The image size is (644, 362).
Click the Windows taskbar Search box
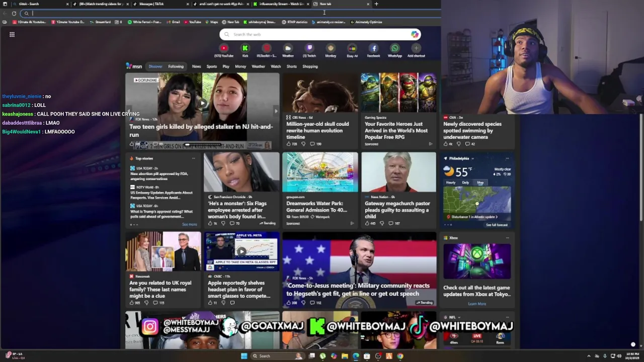click(x=277, y=356)
